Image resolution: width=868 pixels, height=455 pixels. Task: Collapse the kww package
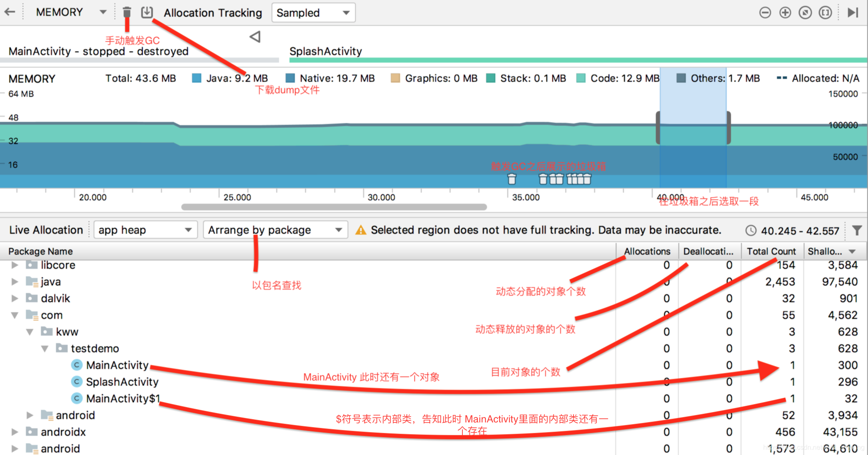click(x=30, y=332)
